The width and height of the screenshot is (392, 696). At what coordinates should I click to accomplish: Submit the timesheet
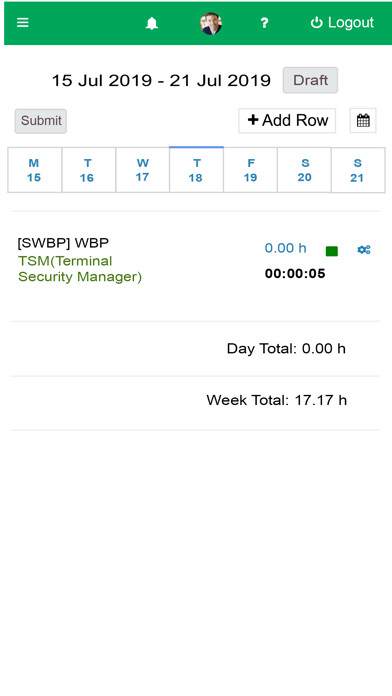pos(41,121)
